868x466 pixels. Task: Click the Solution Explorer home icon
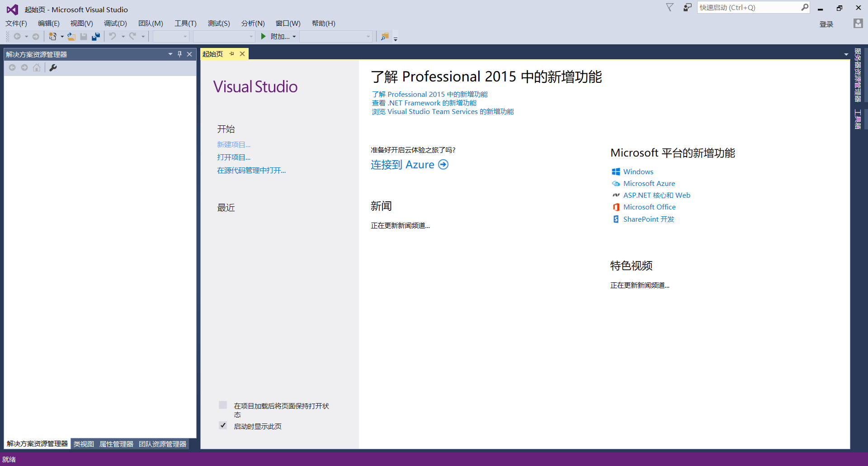coord(37,67)
